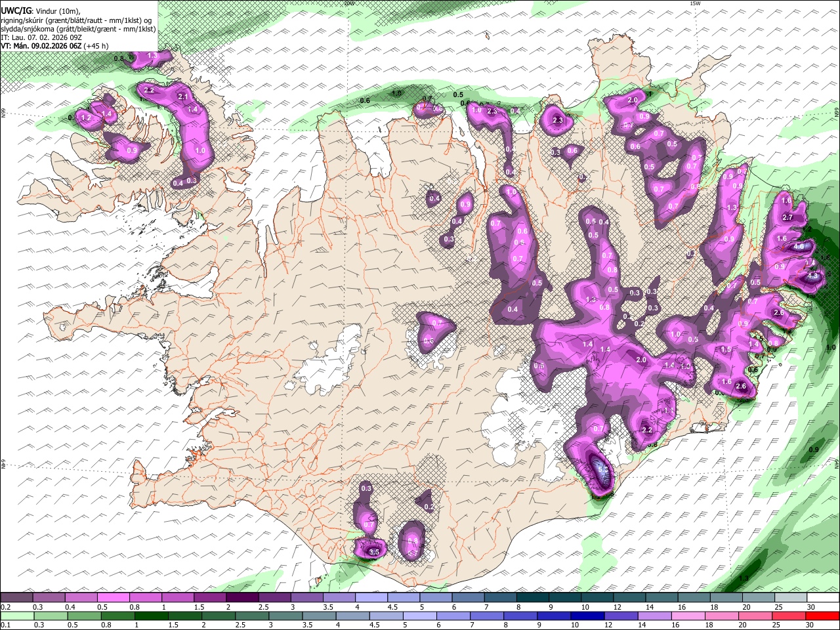Pick the dark teal snow swatch between 8 and 9

pyautogui.click(x=533, y=598)
